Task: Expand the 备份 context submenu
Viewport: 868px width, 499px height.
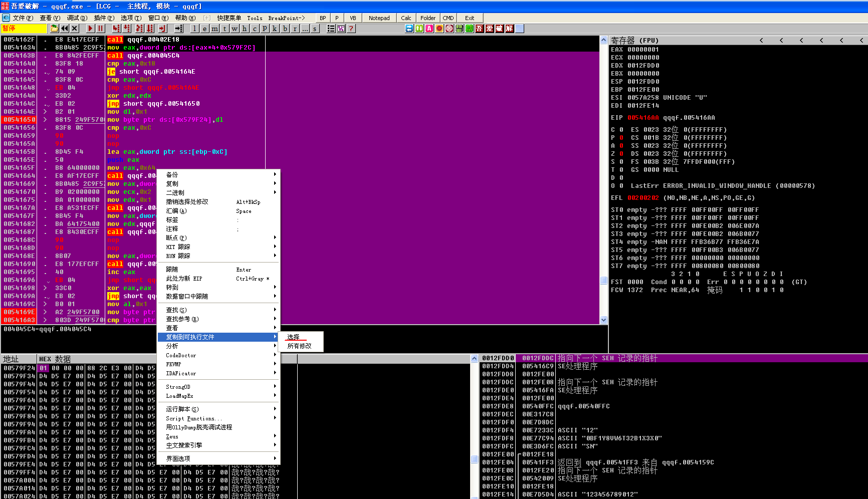Action: [219, 175]
